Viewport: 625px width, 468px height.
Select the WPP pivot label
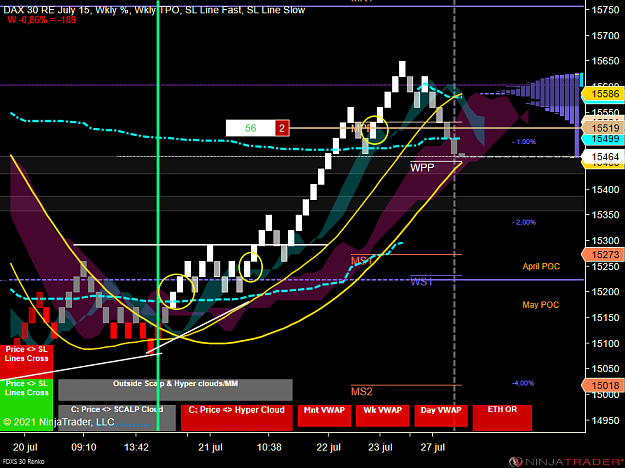422,168
